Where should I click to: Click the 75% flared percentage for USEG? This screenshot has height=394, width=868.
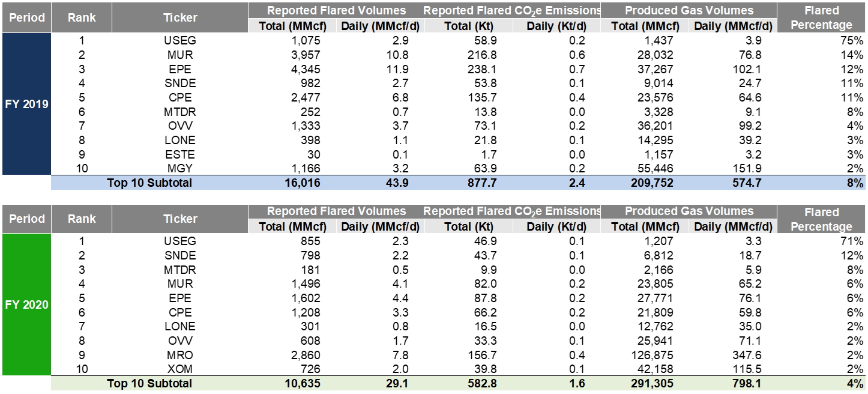tap(852, 40)
